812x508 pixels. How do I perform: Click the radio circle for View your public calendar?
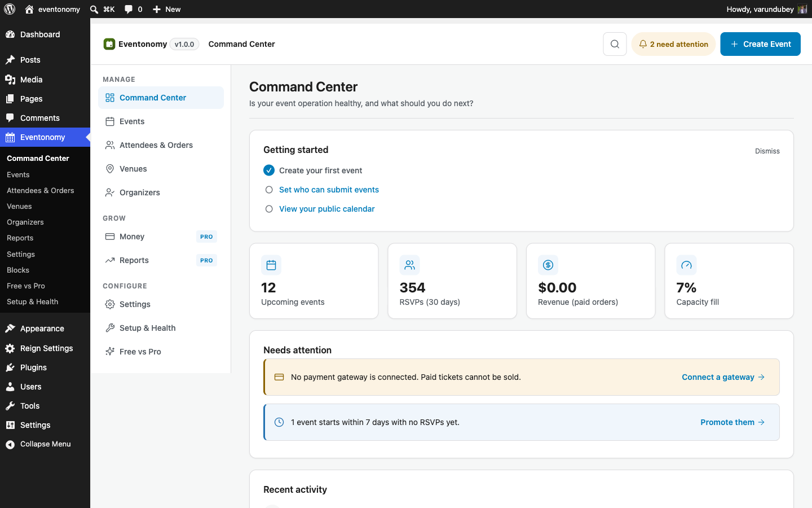269,209
